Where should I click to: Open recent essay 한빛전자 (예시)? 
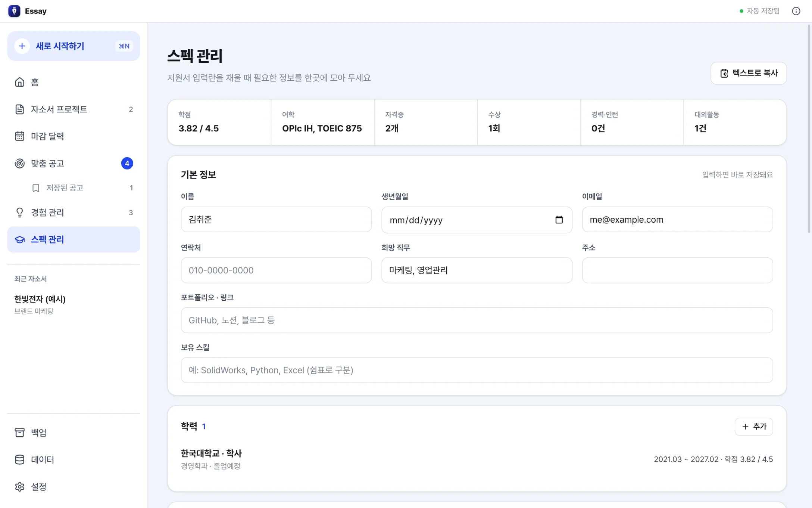point(74,304)
